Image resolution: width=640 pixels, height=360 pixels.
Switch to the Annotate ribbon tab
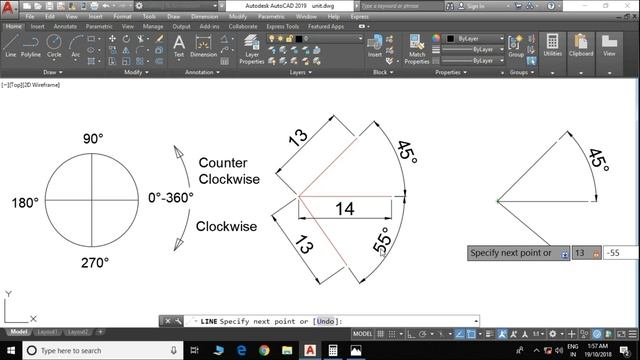pos(65,27)
